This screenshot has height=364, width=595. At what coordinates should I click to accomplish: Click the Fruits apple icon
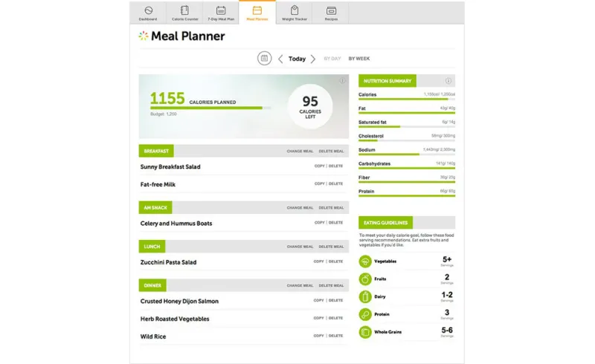(x=365, y=279)
